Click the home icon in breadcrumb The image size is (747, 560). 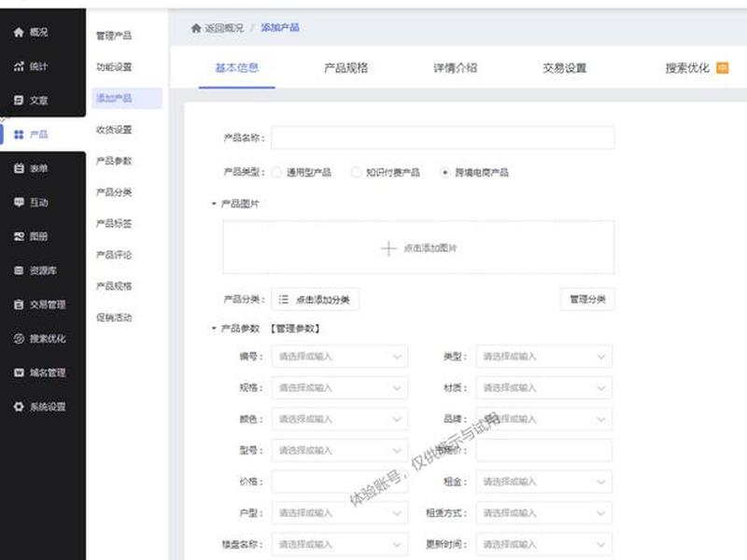196,28
